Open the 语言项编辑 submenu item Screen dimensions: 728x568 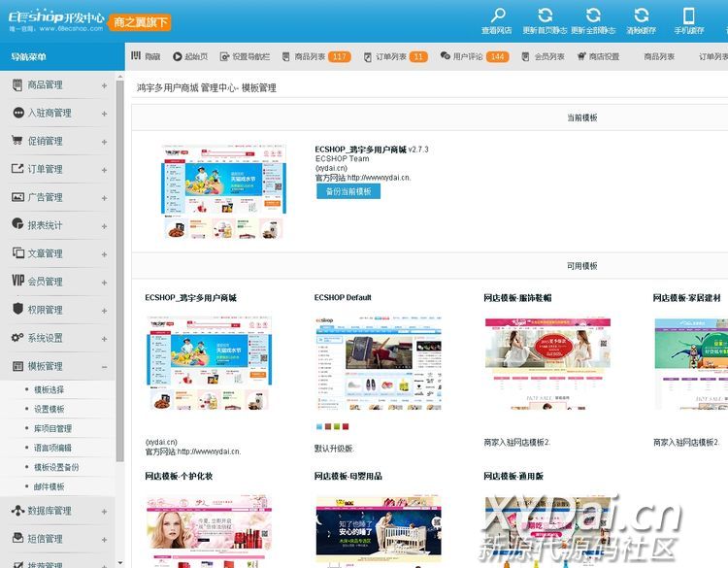[x=53, y=448]
